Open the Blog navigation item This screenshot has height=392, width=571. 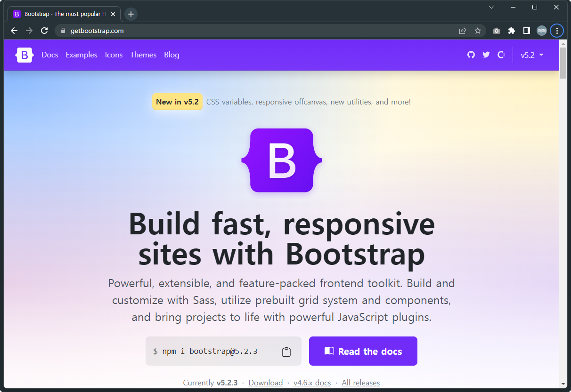coord(171,55)
